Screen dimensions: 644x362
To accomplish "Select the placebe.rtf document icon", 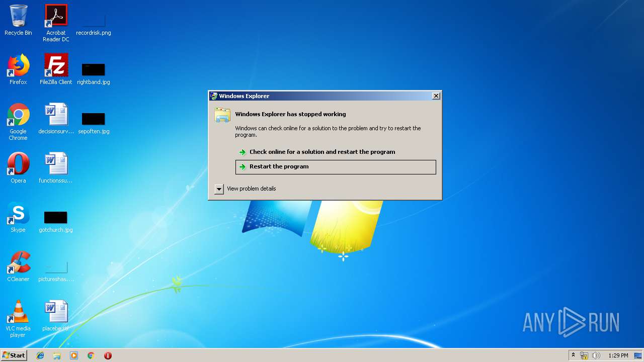I will pyautogui.click(x=56, y=316).
